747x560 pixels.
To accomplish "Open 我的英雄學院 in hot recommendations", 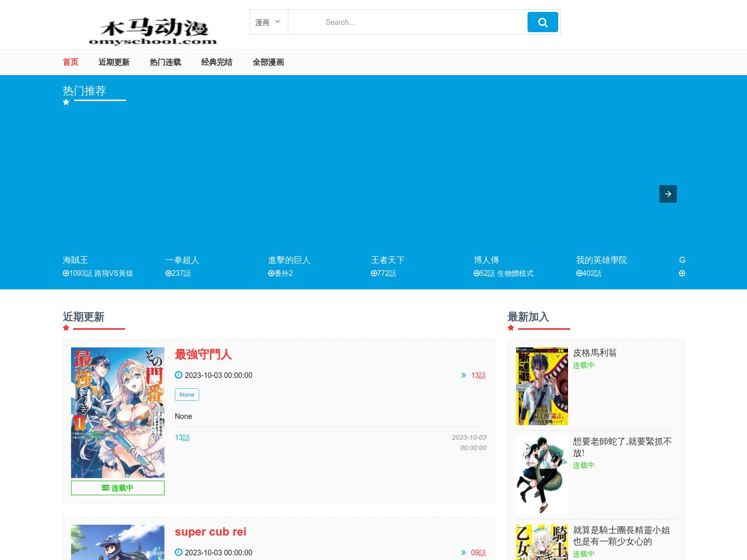I will (x=602, y=260).
